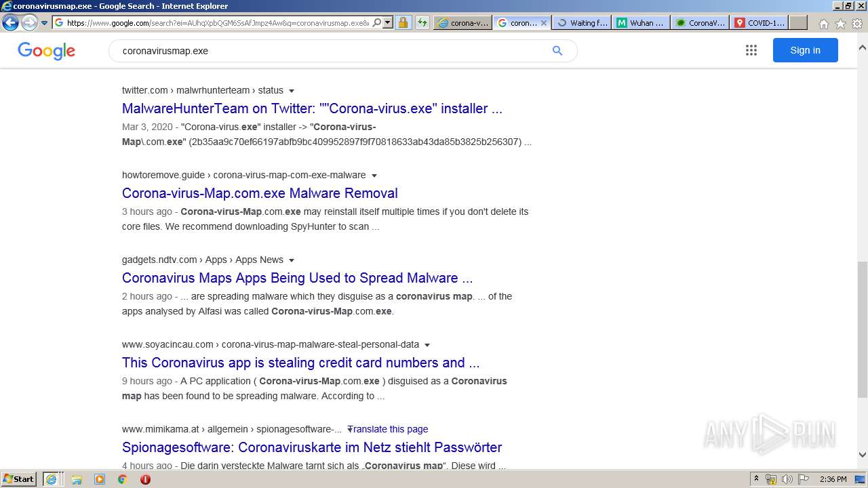Click the page scrollbar up arrow

pyautogui.click(x=863, y=47)
